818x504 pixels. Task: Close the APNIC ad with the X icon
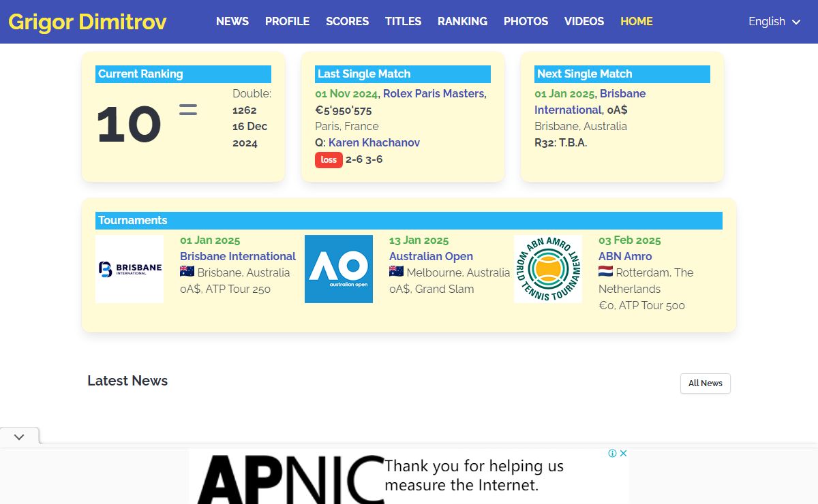tap(623, 454)
